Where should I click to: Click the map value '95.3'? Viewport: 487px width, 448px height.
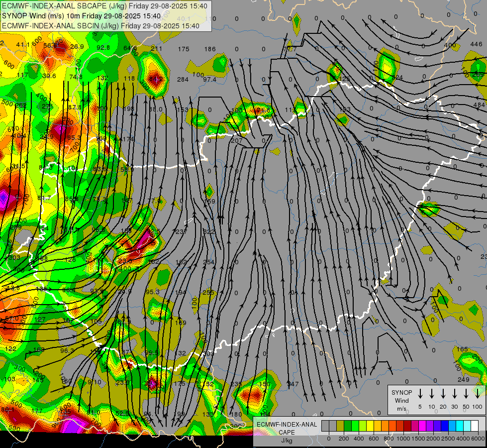pyautogui.click(x=153, y=292)
